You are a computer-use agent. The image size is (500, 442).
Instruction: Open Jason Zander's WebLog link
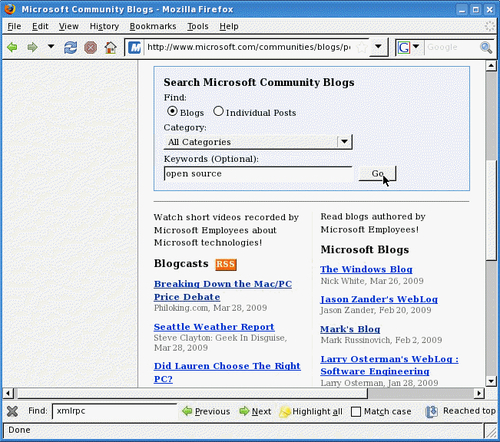pyautogui.click(x=379, y=299)
